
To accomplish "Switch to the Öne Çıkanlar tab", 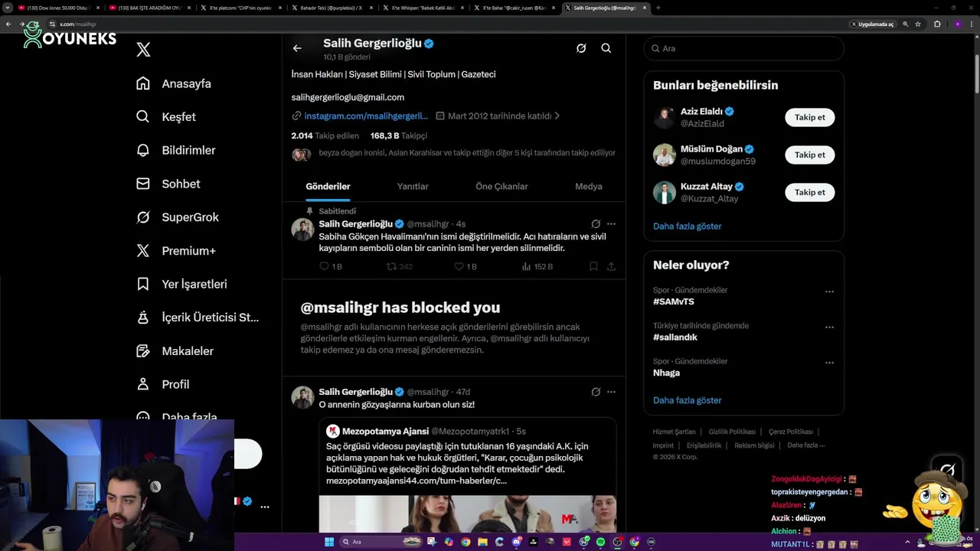I will 501,186.
